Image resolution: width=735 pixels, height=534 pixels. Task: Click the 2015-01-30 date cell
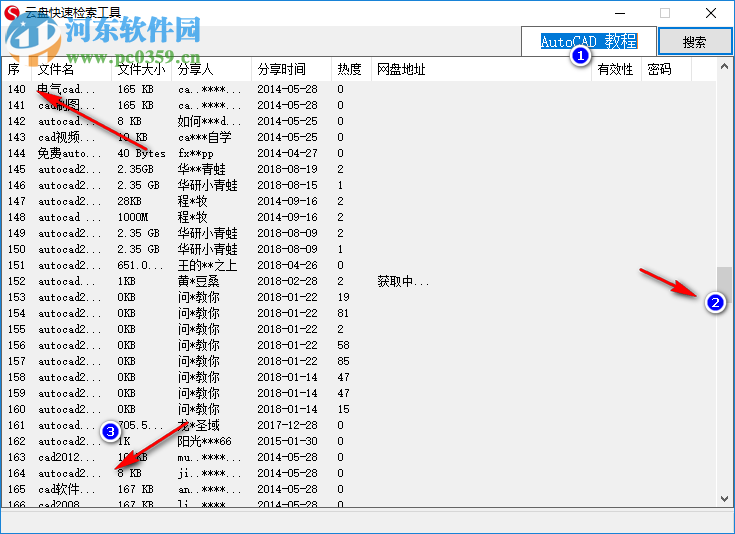tap(287, 441)
